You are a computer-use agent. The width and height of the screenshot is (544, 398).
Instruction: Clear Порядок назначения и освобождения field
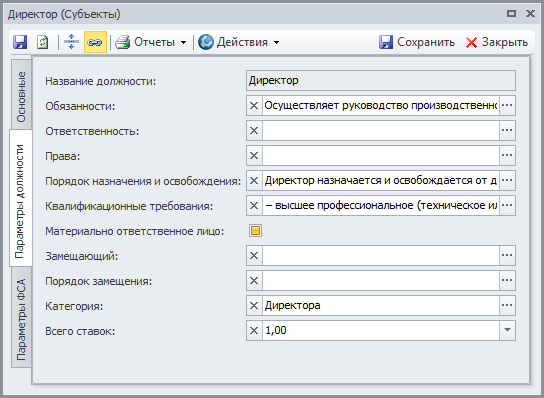tap(254, 180)
